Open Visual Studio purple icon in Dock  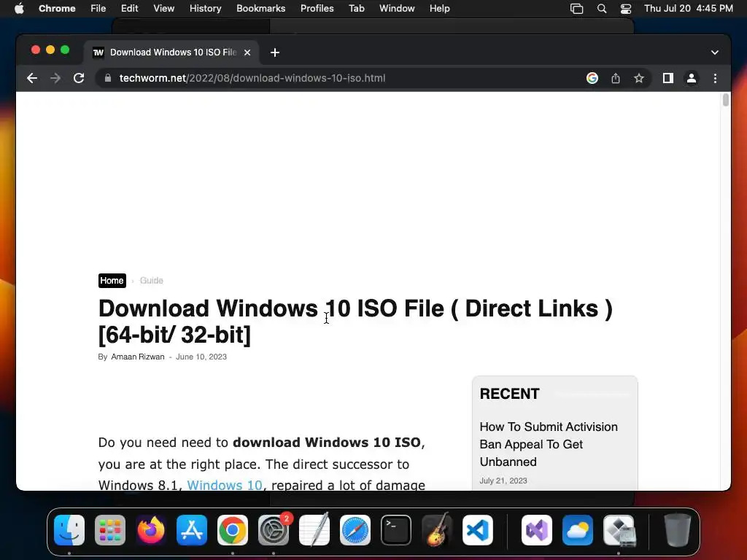[537, 530]
